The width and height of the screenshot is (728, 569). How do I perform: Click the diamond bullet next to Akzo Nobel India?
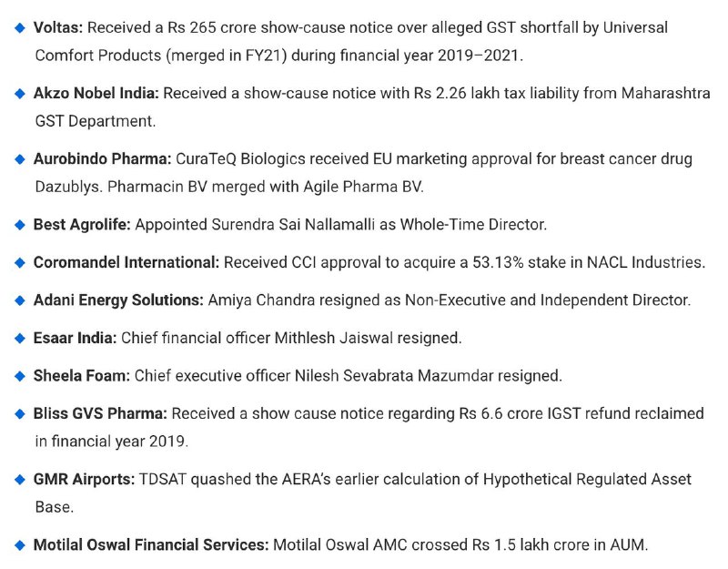click(x=20, y=94)
